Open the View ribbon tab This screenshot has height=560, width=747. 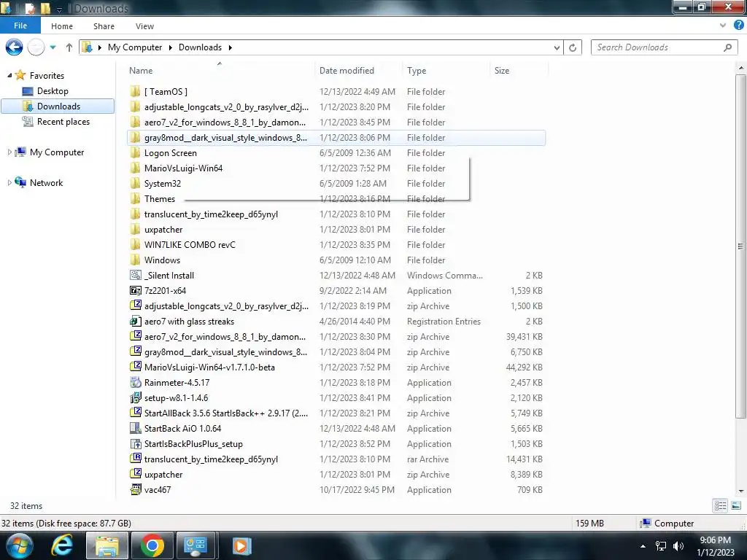tap(145, 26)
